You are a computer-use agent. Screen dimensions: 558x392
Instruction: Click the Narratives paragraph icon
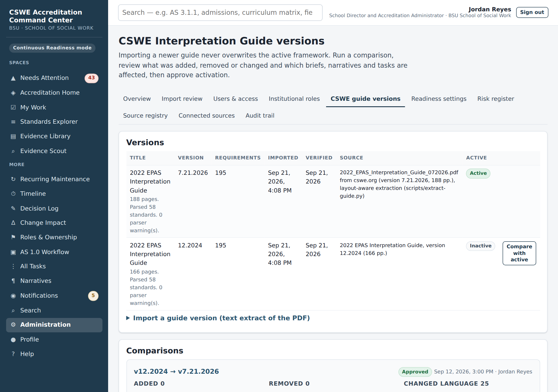click(x=13, y=281)
